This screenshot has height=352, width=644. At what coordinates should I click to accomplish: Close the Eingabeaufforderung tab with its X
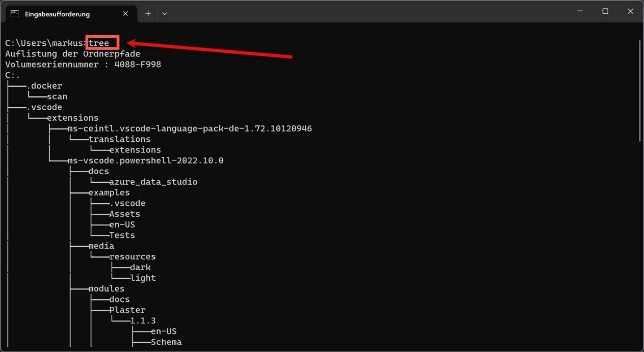click(125, 13)
